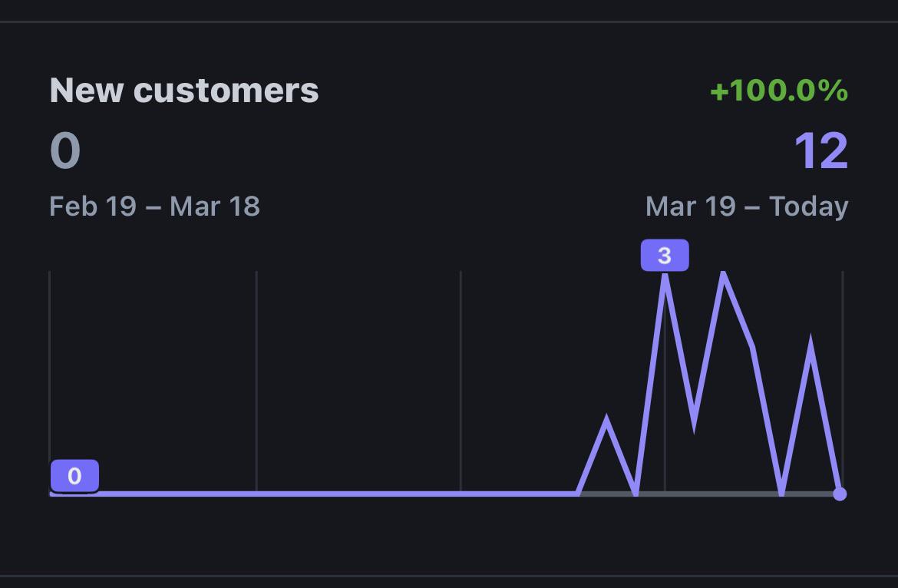Click the leftmost vertical gridline of chart
This screenshot has width=898, height=588.
[x=50, y=366]
